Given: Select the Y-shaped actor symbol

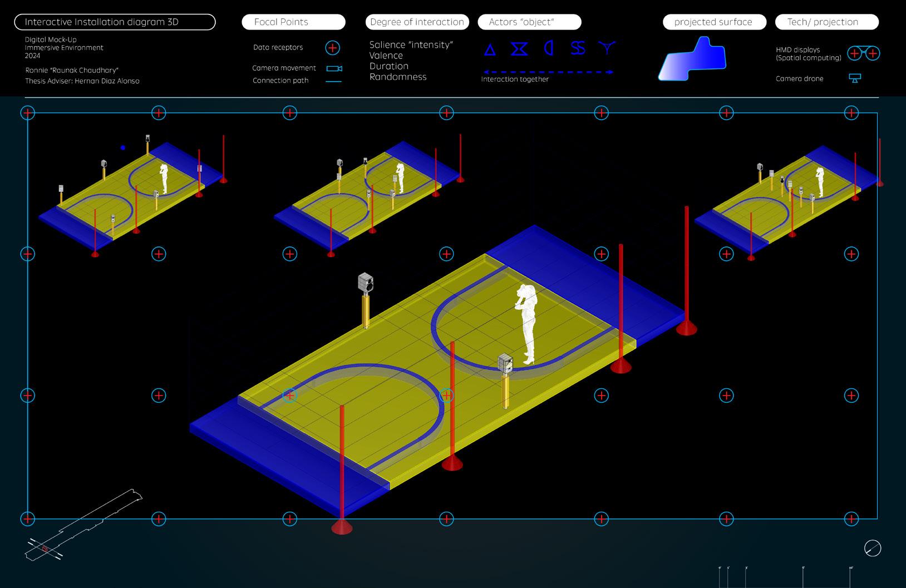Looking at the screenshot, I should [x=608, y=48].
